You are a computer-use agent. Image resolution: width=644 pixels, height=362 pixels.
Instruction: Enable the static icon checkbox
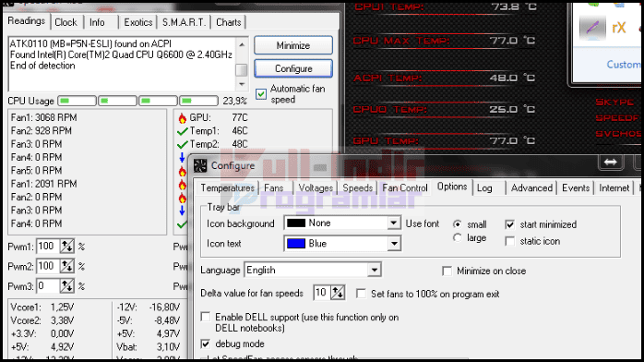[509, 241]
